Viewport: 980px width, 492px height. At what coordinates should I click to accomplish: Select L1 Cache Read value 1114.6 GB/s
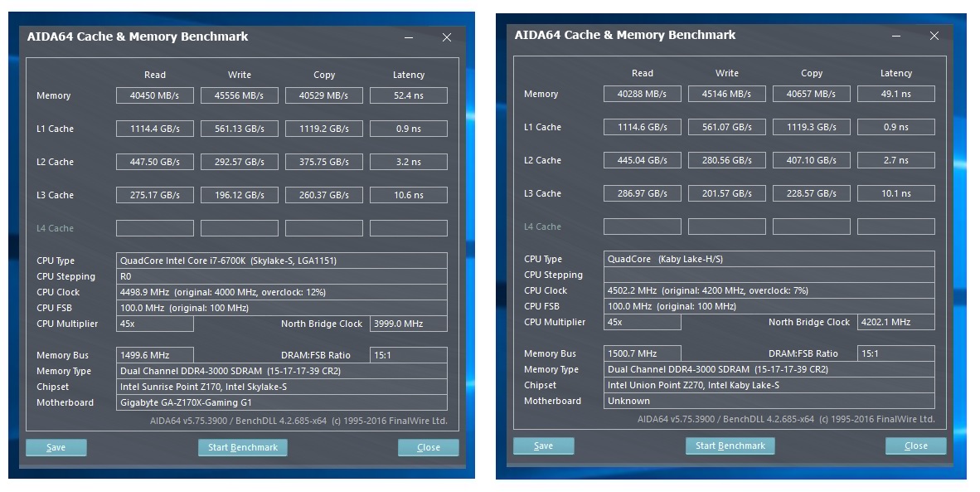(643, 127)
